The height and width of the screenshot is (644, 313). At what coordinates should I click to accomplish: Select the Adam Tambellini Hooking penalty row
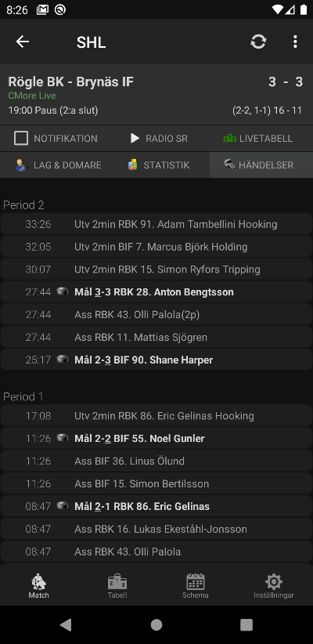pyautogui.click(x=156, y=224)
